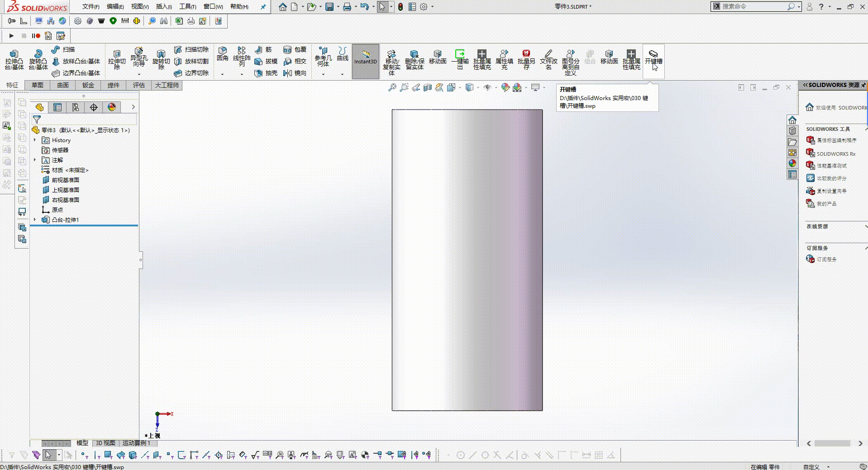Viewport: 868px width, 470px height.
Task: Open the 异型孔向导 hole wizard
Action: pos(139,58)
